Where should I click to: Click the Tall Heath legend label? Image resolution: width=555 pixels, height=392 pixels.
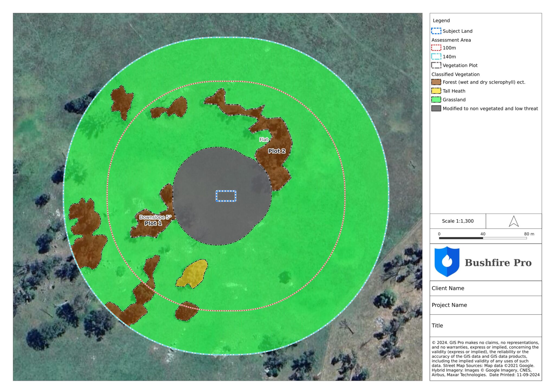click(454, 91)
